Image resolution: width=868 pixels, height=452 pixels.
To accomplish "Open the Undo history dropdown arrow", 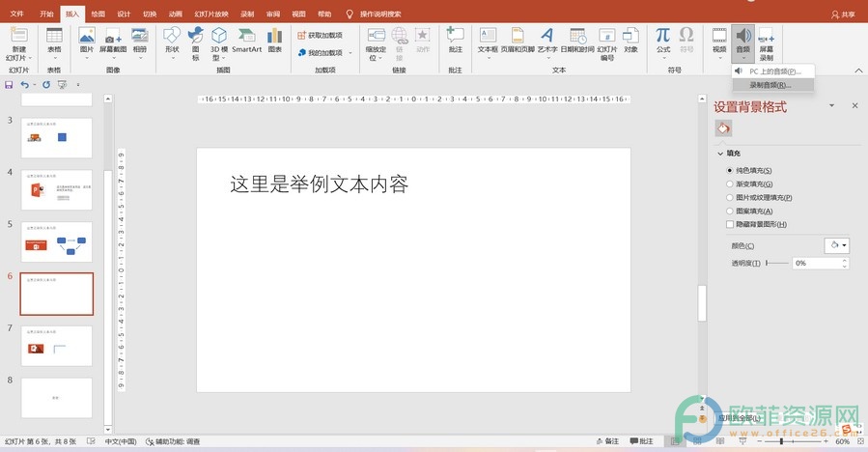I will click(x=35, y=85).
